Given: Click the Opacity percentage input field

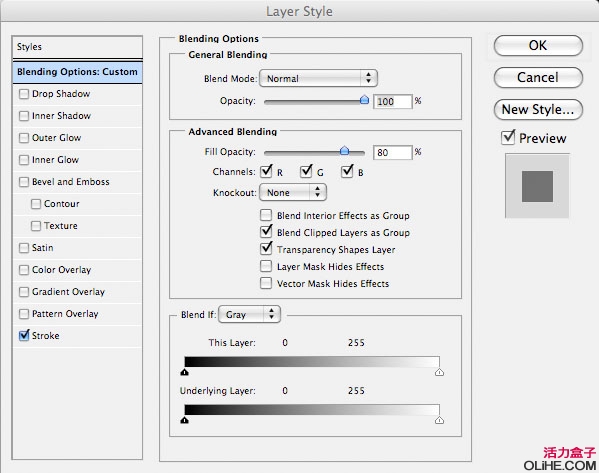Looking at the screenshot, I should pyautogui.click(x=393, y=101).
